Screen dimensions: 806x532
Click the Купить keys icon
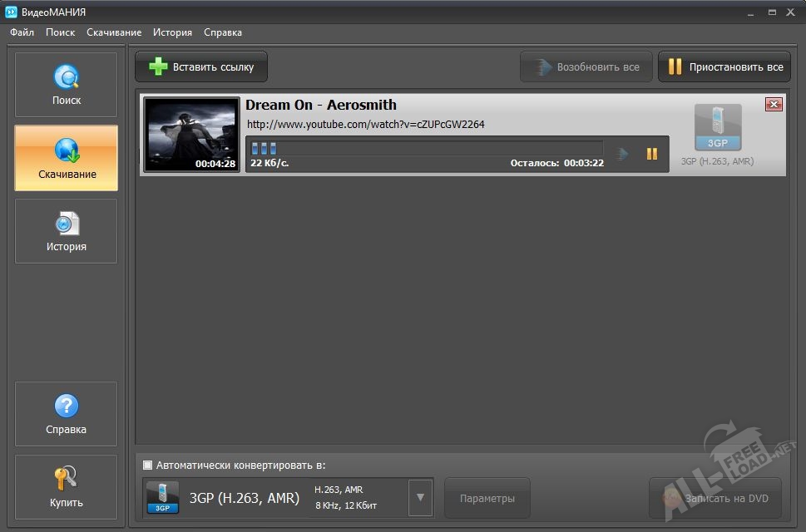click(67, 479)
